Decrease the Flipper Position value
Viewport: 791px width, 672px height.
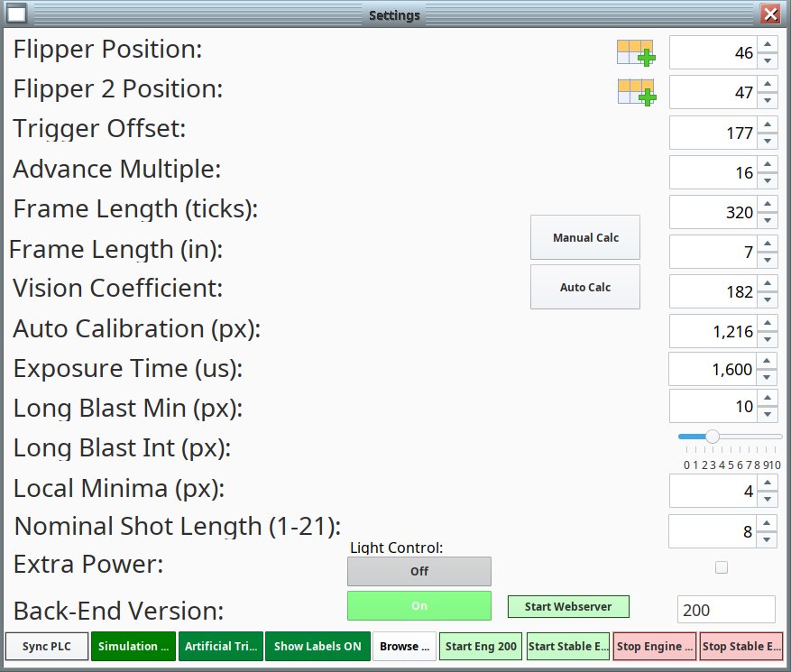tap(768, 60)
